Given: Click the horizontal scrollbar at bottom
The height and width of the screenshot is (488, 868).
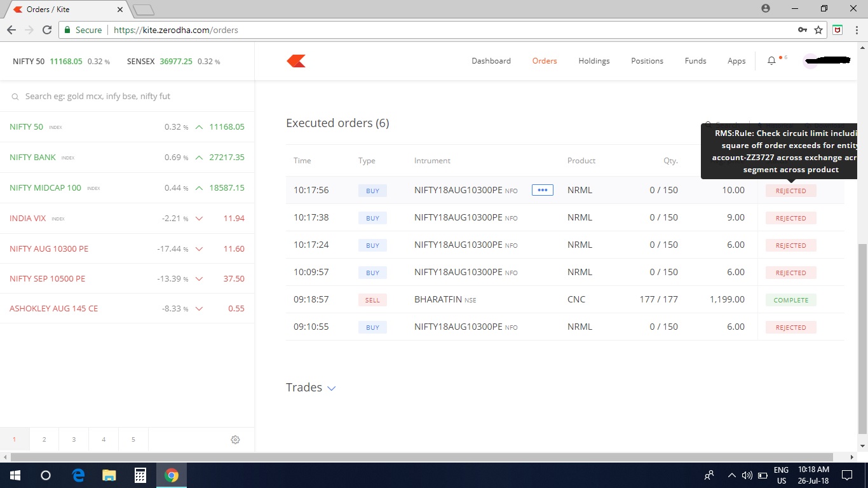Looking at the screenshot, I should 419,457.
